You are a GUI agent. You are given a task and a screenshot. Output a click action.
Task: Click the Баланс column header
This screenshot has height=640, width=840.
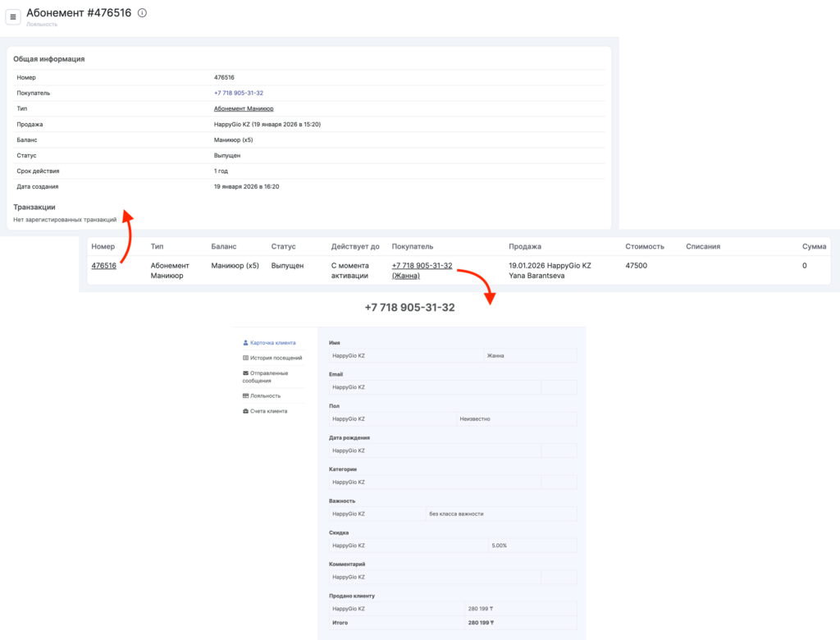coord(223,247)
